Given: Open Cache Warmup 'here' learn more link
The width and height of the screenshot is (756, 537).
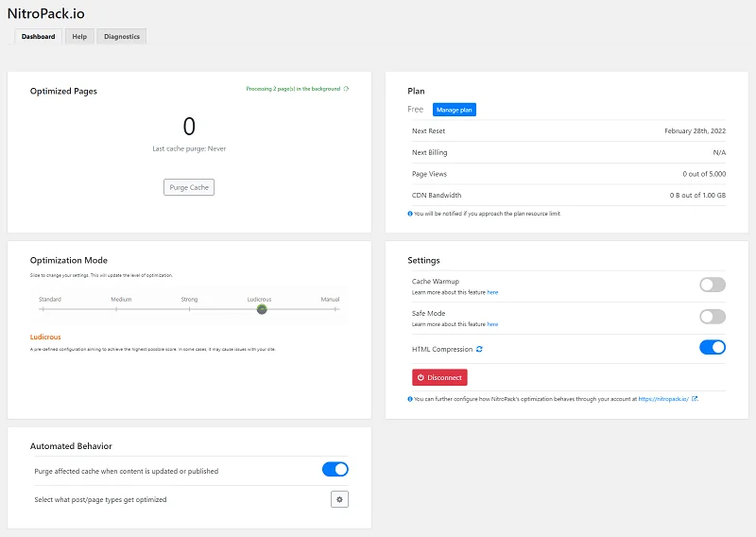Looking at the screenshot, I should 492,292.
